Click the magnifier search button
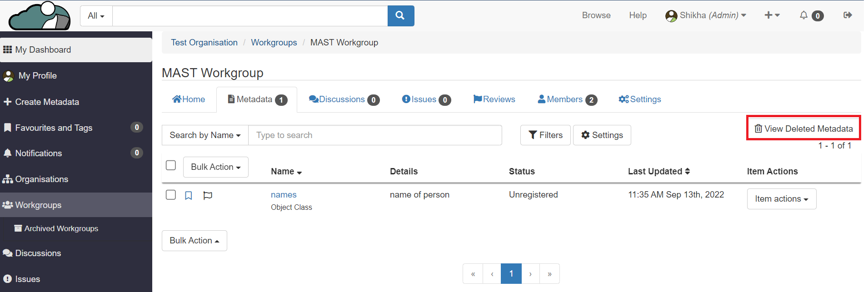 point(400,16)
